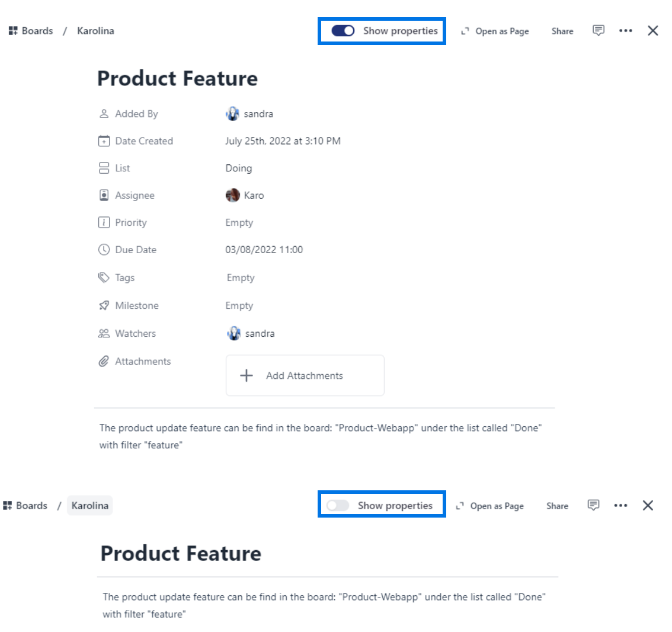Image resolution: width=672 pixels, height=632 pixels.
Task: Go to Boards in the top breadcrumb
Action: [x=31, y=31]
